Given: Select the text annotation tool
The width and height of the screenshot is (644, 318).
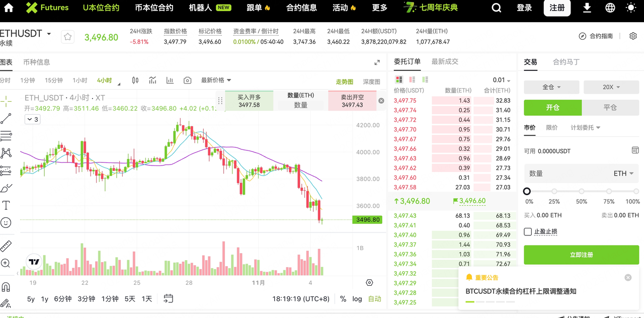Looking at the screenshot, I should pos(6,205).
